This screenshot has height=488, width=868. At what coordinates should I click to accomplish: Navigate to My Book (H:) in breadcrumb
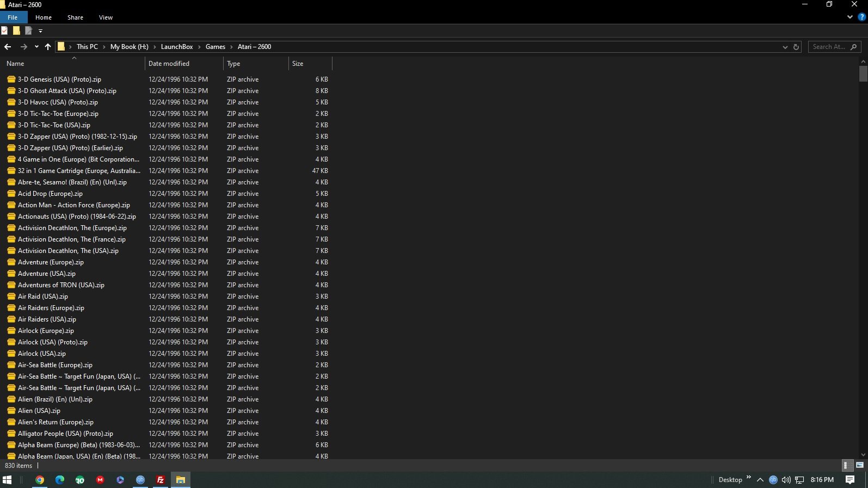tap(130, 47)
